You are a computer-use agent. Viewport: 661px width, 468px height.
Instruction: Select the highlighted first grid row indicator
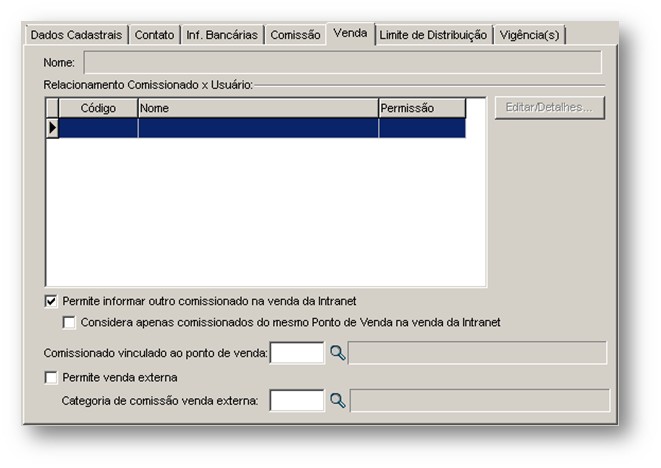click(52, 128)
